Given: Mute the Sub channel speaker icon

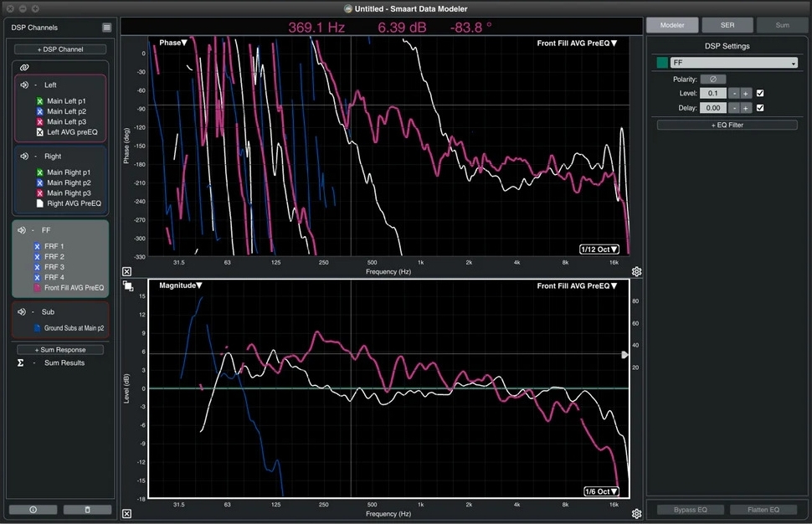Looking at the screenshot, I should [x=21, y=311].
